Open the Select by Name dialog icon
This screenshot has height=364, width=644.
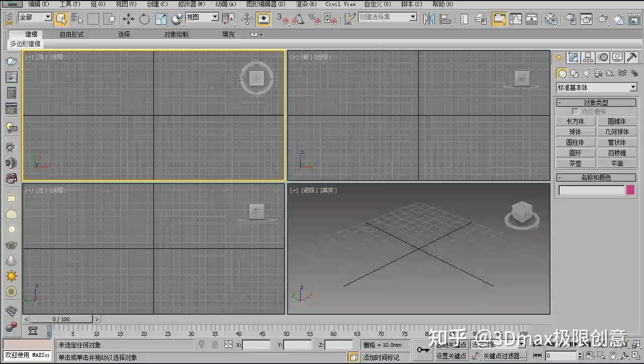(x=76, y=19)
